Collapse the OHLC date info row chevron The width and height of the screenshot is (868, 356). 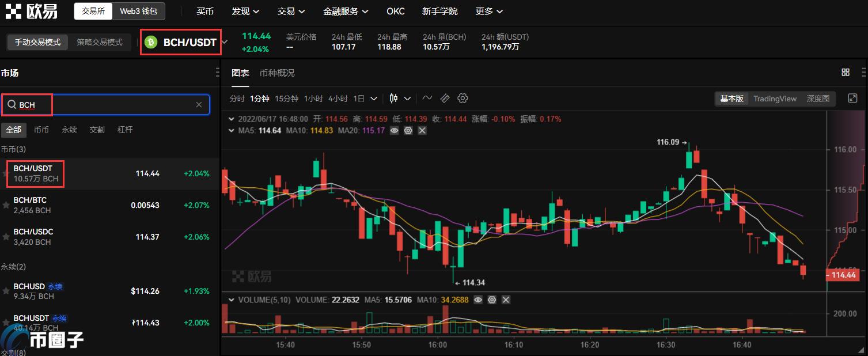point(232,119)
